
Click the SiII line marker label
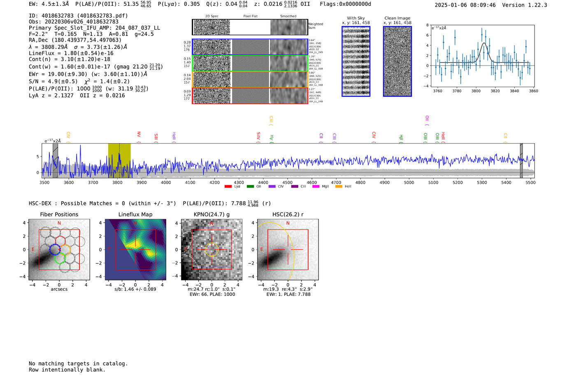(x=156, y=137)
